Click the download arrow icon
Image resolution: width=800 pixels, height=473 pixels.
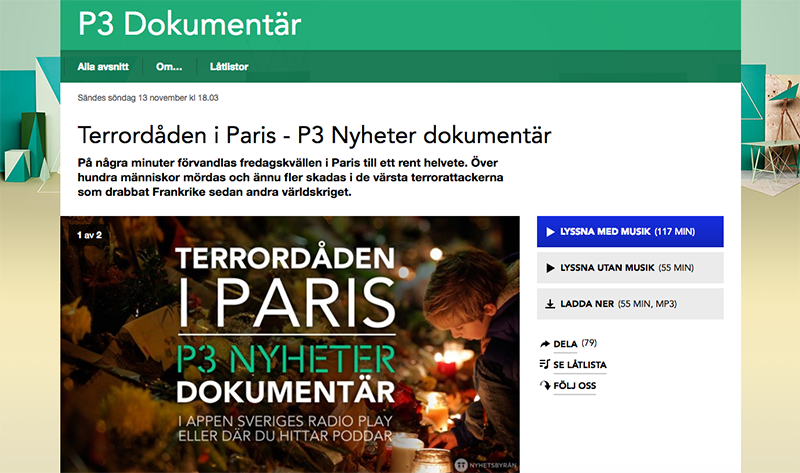click(x=550, y=304)
